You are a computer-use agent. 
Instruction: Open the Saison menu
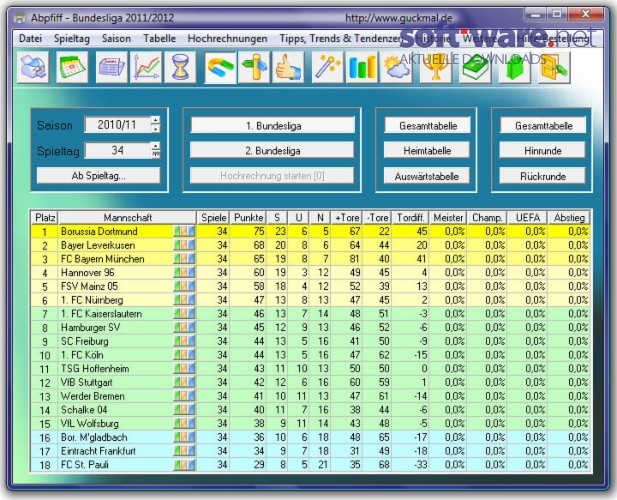click(116, 39)
